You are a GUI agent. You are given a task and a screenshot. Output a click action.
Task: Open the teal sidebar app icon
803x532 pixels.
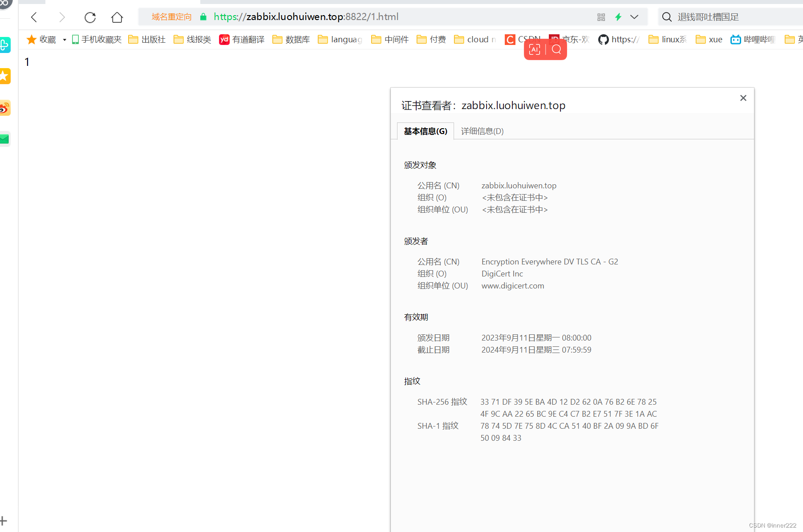coord(4,45)
